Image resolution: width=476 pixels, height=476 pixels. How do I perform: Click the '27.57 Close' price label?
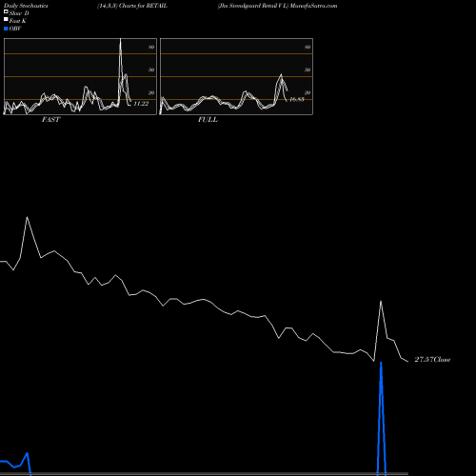coord(432,360)
